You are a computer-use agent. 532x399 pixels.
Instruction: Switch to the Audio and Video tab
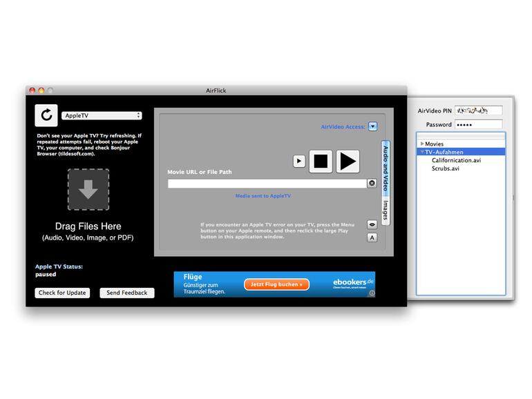click(x=386, y=168)
